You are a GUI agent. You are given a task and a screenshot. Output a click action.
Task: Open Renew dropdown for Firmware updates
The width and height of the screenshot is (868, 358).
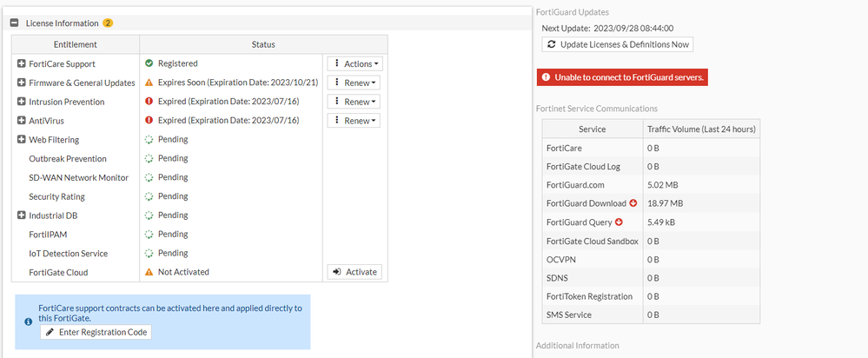point(354,83)
